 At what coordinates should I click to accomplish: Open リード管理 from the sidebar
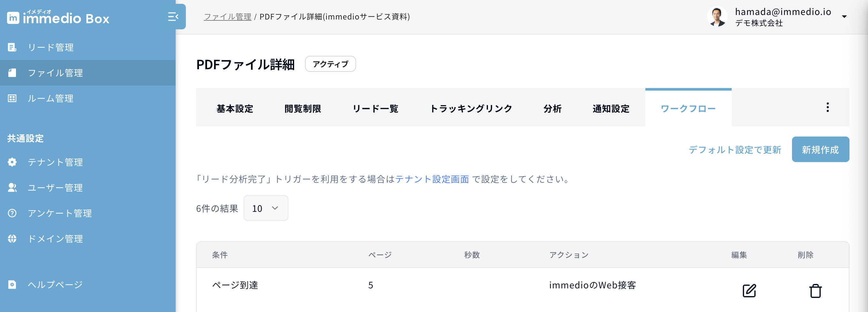(x=50, y=48)
